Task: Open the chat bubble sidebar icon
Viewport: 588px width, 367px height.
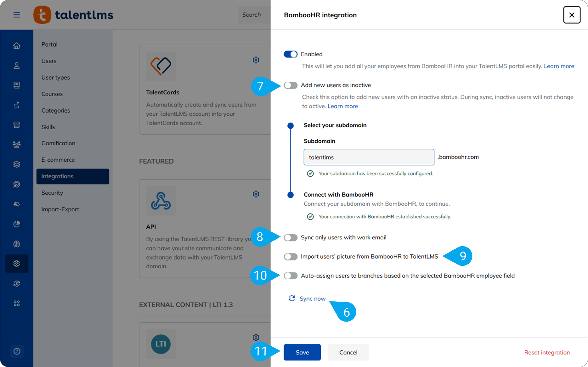Action: [17, 184]
